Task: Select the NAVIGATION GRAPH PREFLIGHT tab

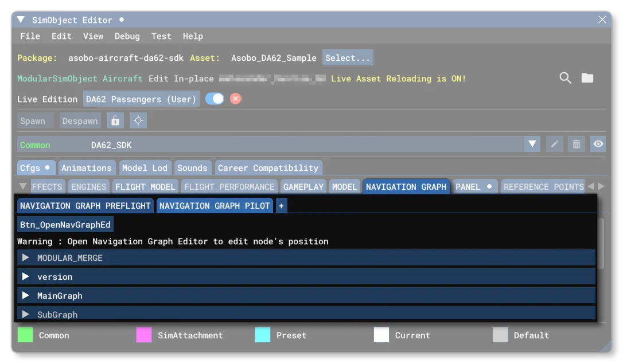Action: [85, 206]
